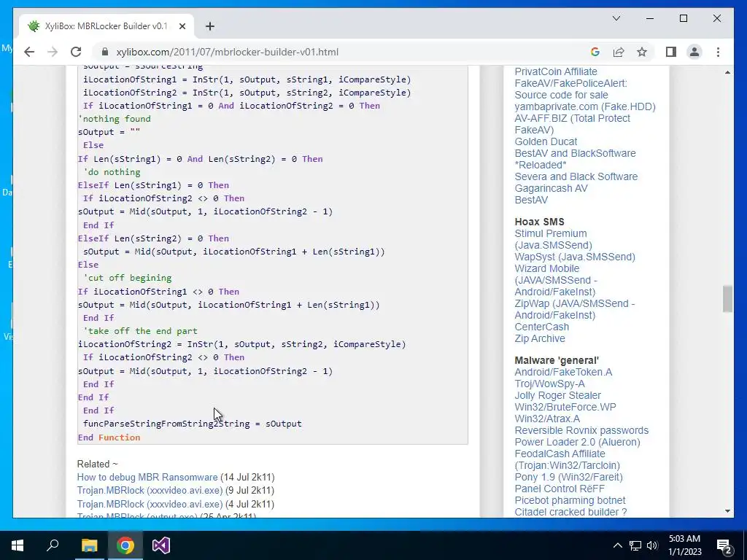The height and width of the screenshot is (560, 747).
Task: Open the Chrome profile avatar
Action: coord(694,52)
